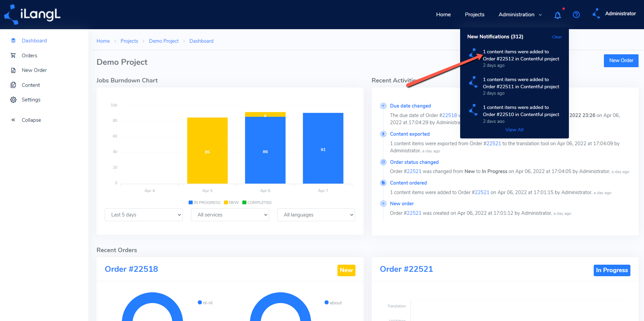The width and height of the screenshot is (644, 321).
Task: Click the Dashboard layers icon
Action: 13,40
